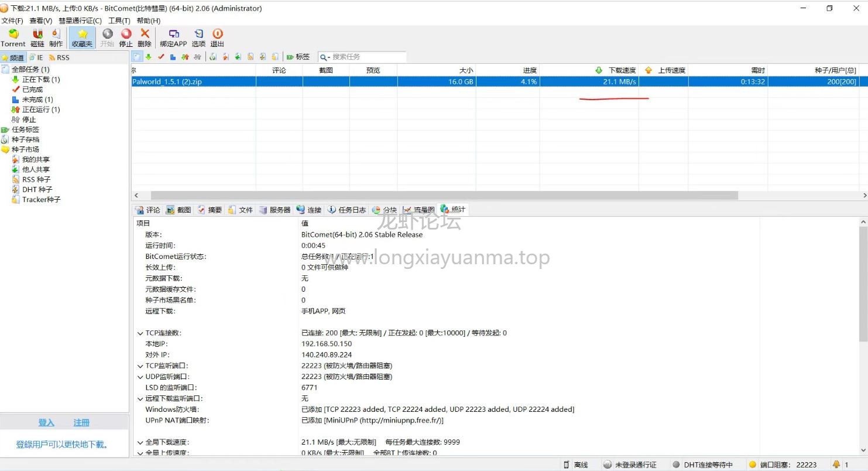Open 他人共享 in sidebar
The image size is (868, 471).
click(x=36, y=169)
